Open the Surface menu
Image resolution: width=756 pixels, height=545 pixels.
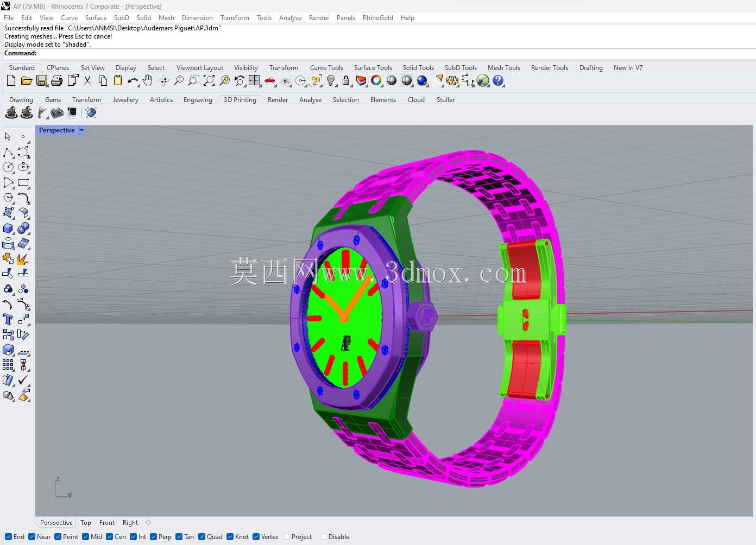click(x=96, y=18)
